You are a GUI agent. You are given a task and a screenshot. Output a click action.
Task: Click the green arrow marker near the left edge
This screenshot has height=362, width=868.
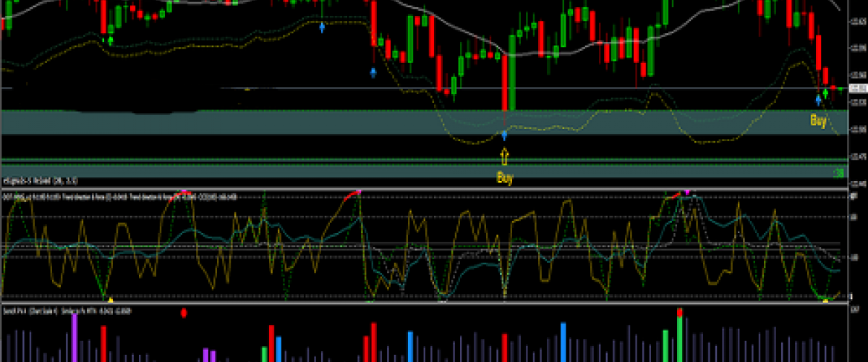point(110,40)
